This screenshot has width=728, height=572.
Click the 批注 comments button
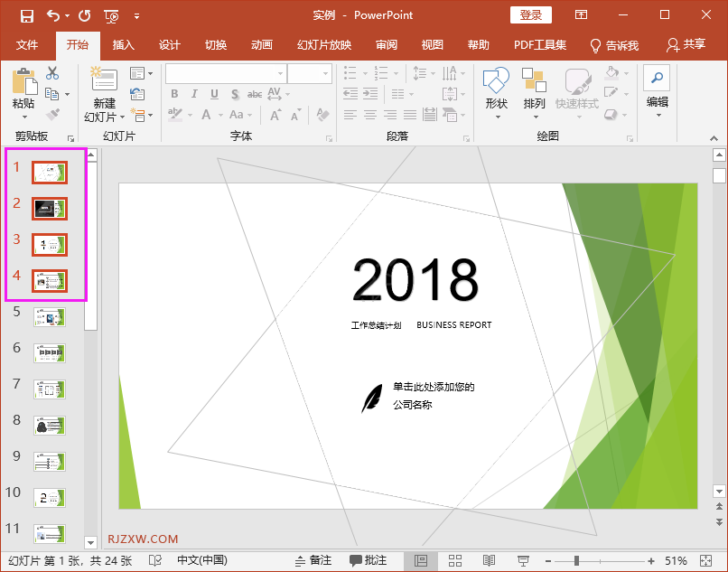pos(368,560)
